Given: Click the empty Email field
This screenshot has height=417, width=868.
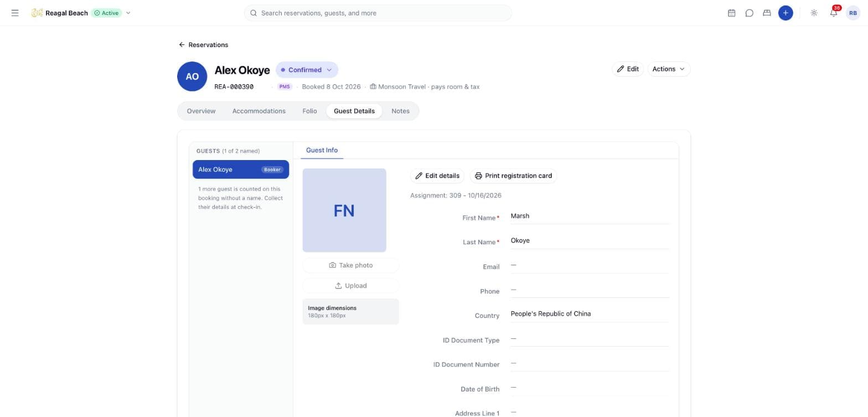Looking at the screenshot, I should click(x=590, y=265).
